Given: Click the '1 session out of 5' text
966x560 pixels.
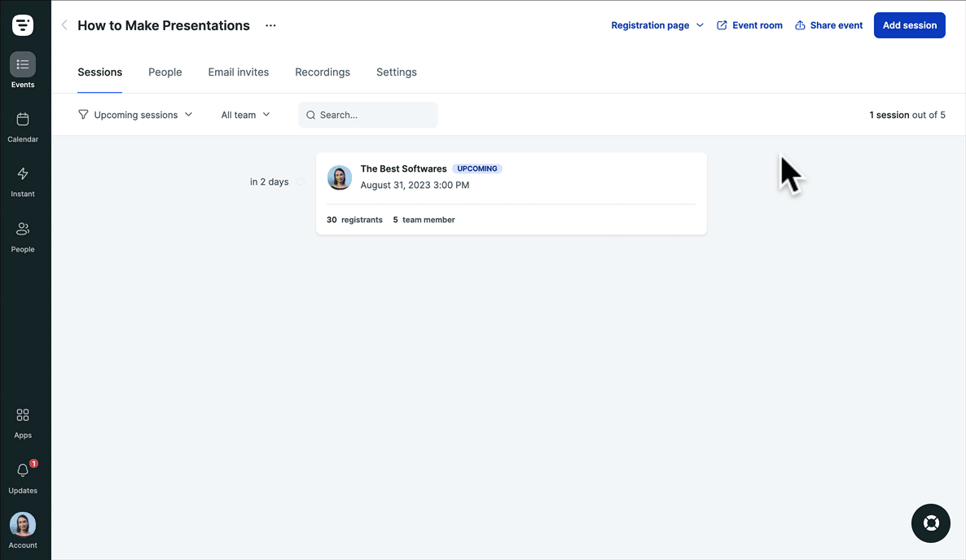Looking at the screenshot, I should 907,115.
